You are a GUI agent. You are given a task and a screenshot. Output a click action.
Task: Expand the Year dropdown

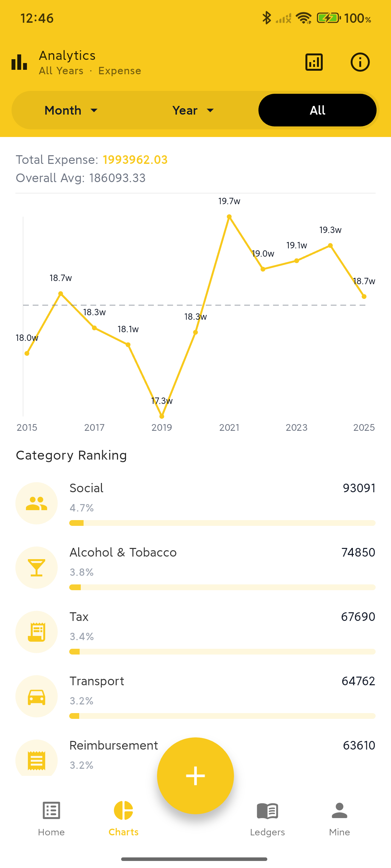[x=193, y=110]
